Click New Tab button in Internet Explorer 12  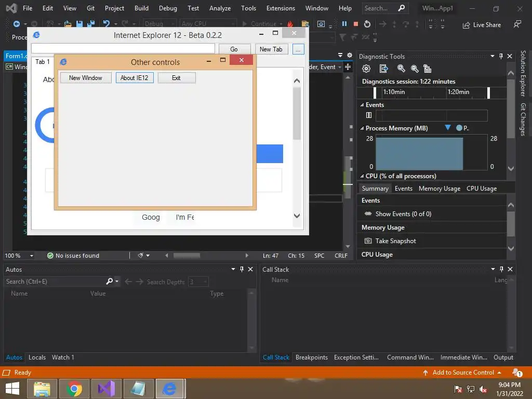[271, 49]
